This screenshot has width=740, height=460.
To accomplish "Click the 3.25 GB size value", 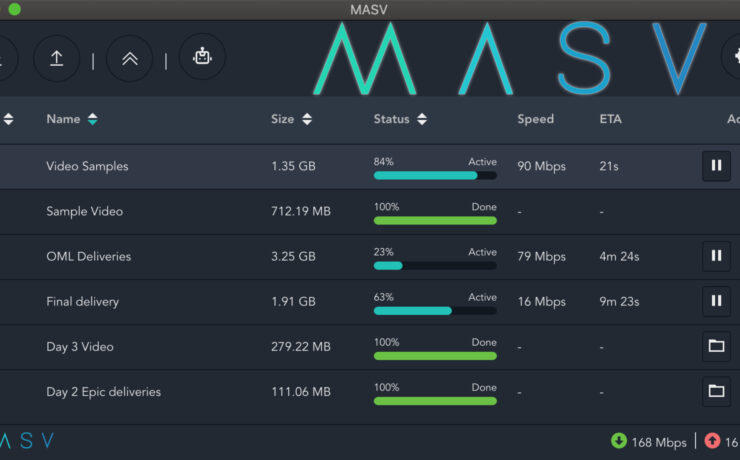I will (x=293, y=256).
